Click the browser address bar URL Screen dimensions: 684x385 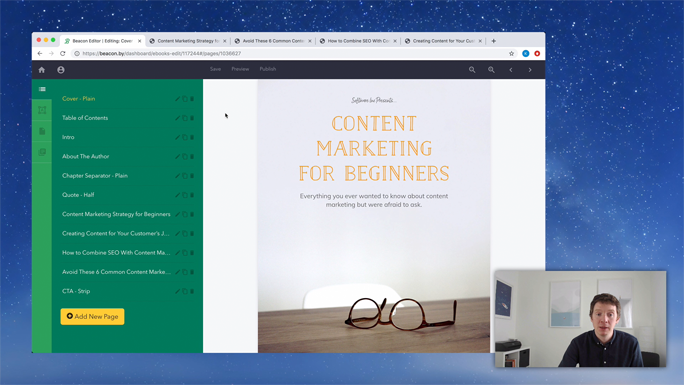point(161,53)
